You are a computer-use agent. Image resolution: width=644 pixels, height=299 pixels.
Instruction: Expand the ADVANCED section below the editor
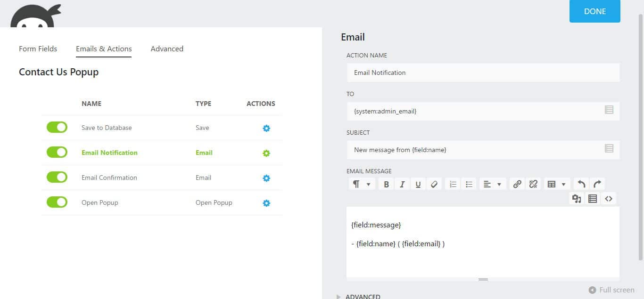[x=359, y=296]
